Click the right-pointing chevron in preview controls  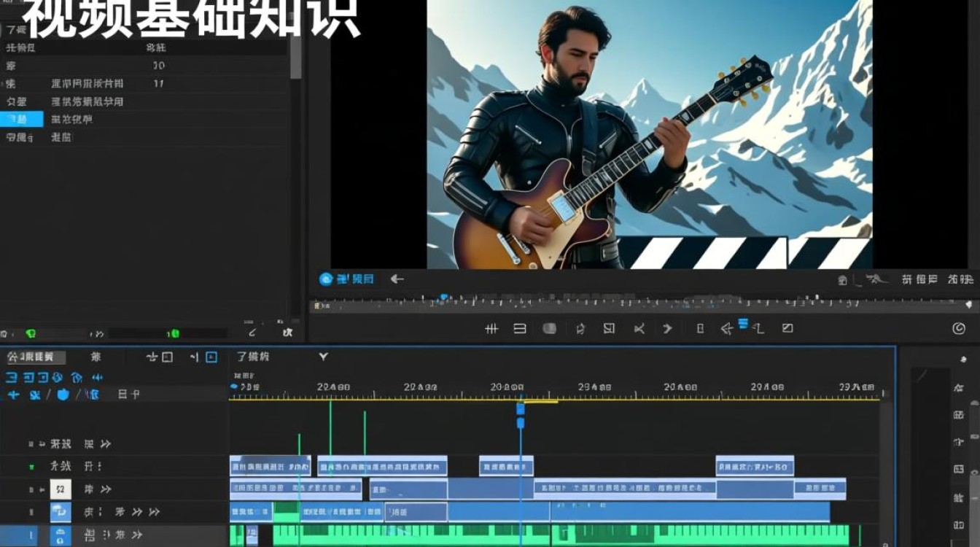667,329
